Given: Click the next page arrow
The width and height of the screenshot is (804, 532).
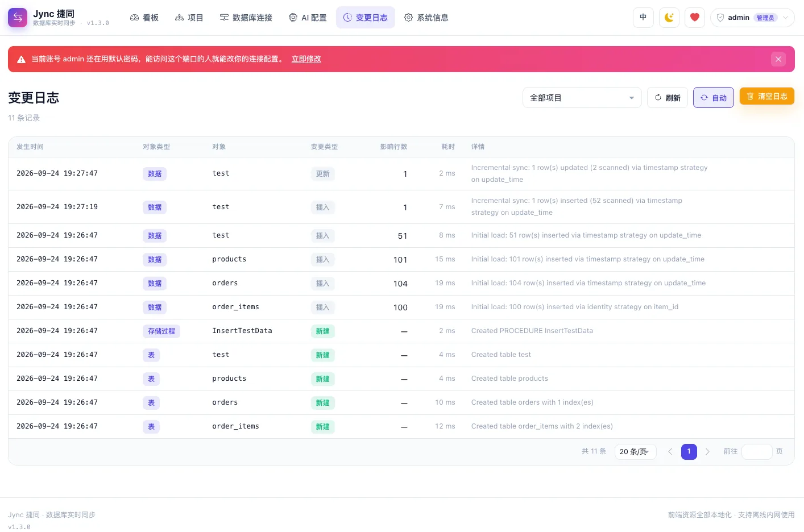Looking at the screenshot, I should click(707, 452).
